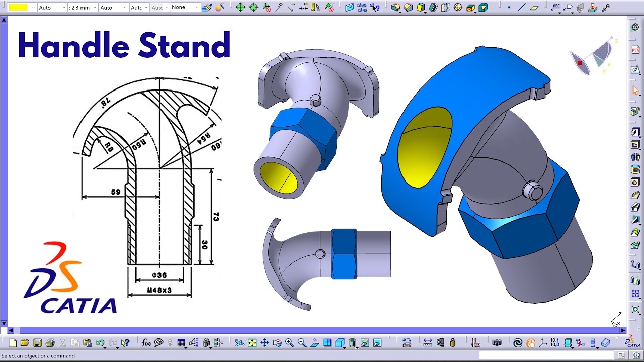Open the None layer dropdown
Screen dimensions: 644x362
point(197,8)
